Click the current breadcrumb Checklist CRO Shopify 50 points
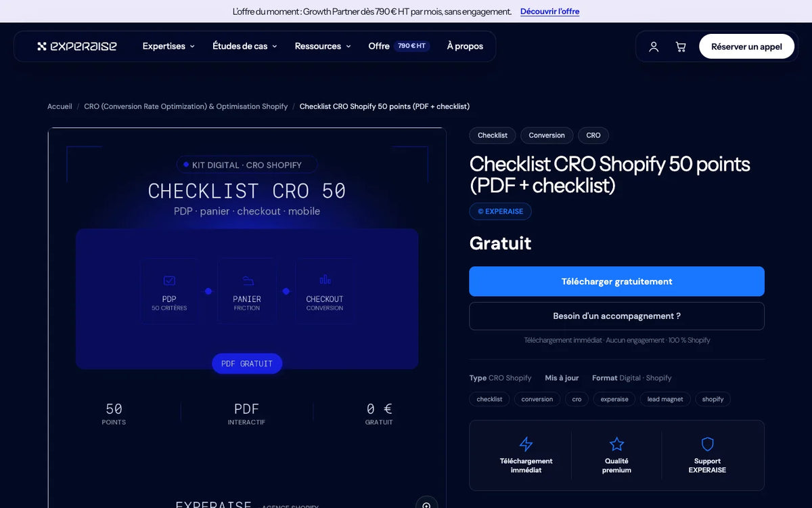This screenshot has height=508, width=812. click(384, 106)
